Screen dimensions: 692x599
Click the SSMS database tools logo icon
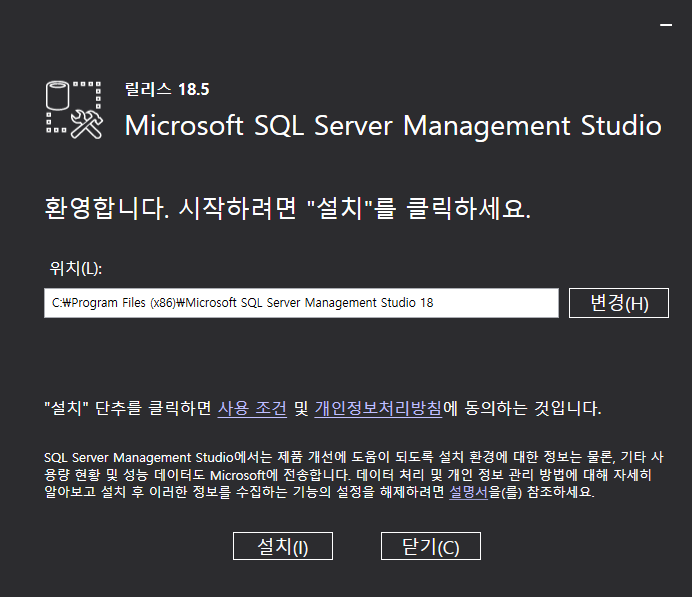pyautogui.click(x=74, y=110)
